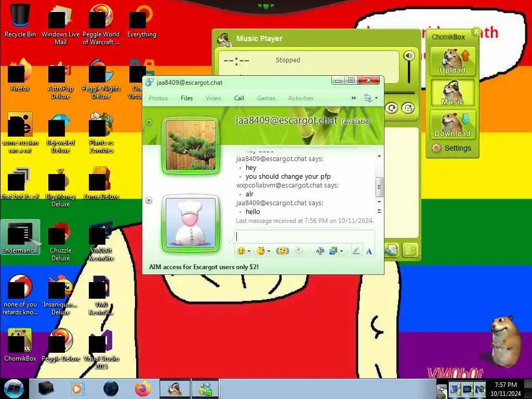This screenshot has width=532, height=399.
Task: Open Recycle Bin desktop icon
Action: tap(20, 20)
